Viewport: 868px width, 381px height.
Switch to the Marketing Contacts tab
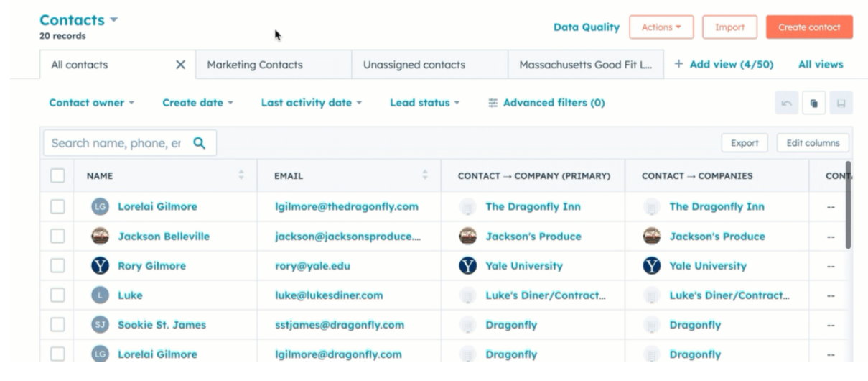tap(255, 65)
